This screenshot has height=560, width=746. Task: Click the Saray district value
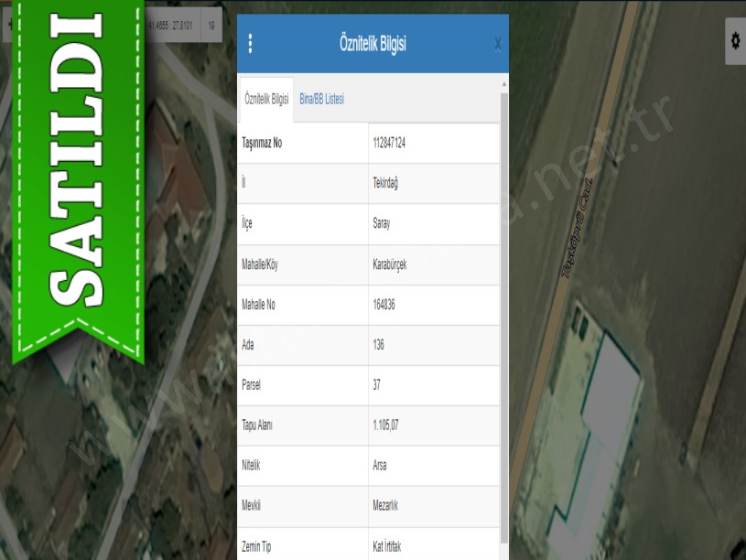tap(382, 224)
